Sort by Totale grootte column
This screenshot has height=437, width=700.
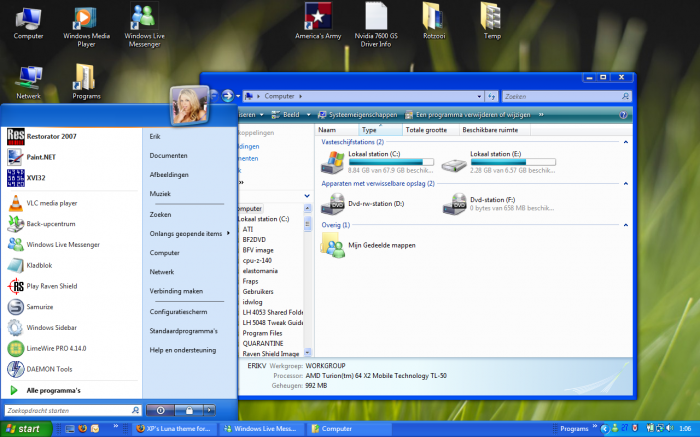430,130
